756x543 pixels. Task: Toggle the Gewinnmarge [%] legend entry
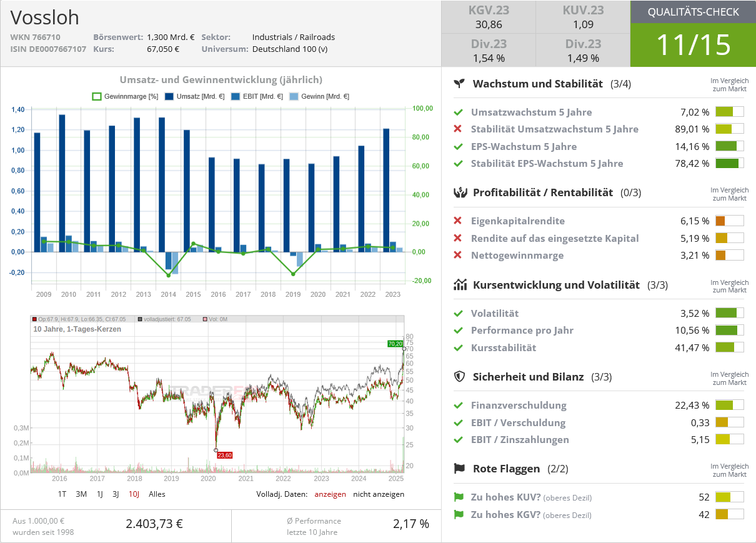pos(125,97)
